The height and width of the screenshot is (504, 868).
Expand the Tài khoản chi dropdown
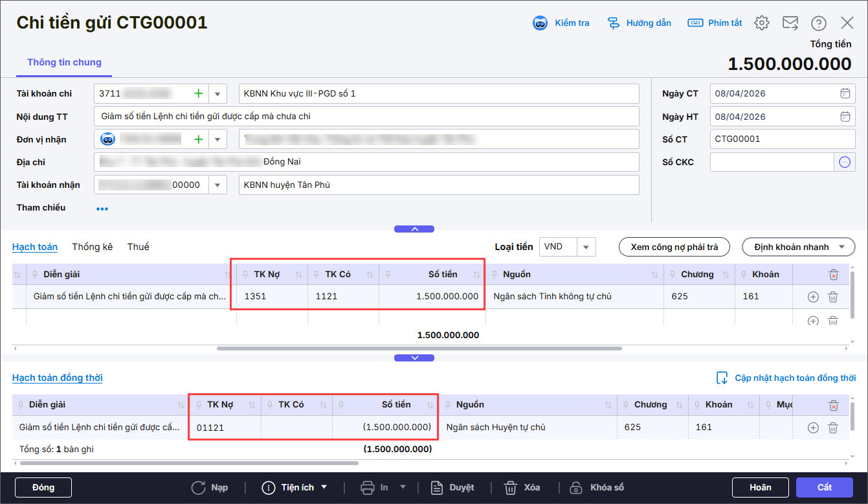(217, 94)
